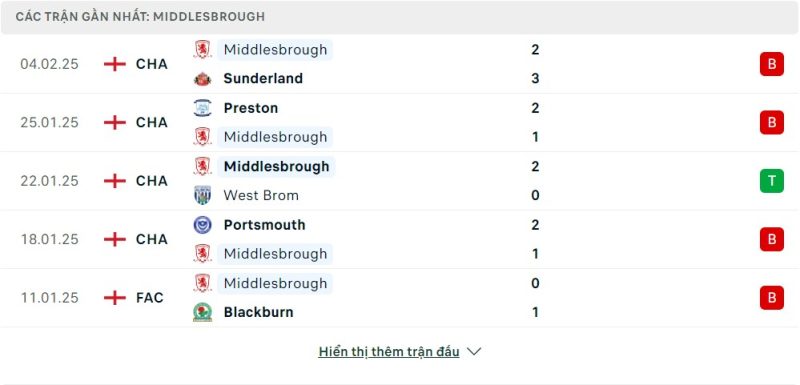Click the West Brom club crest icon

coord(203,195)
